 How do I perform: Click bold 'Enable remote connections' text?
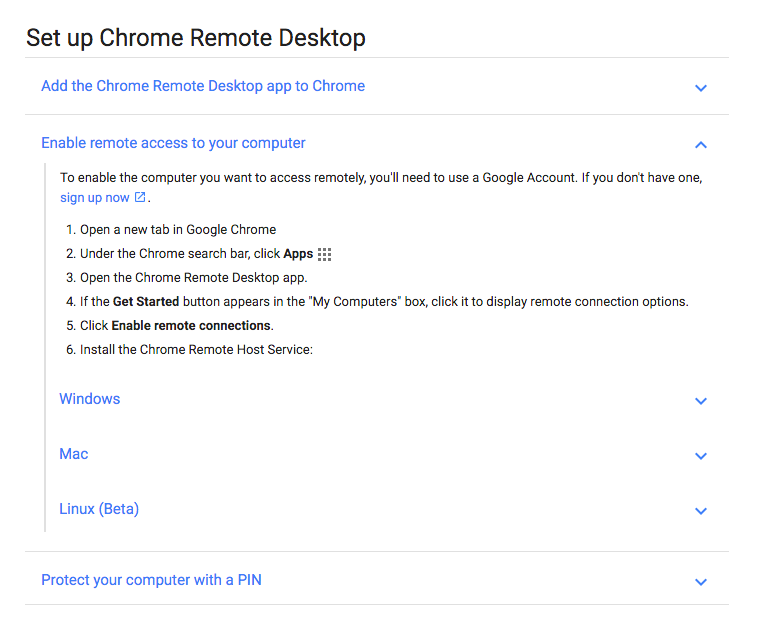(x=191, y=326)
